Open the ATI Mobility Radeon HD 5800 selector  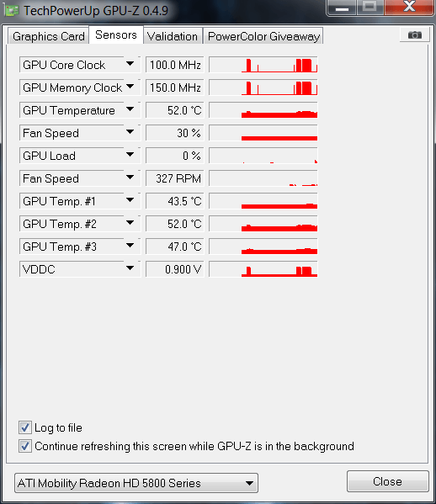coord(136,483)
